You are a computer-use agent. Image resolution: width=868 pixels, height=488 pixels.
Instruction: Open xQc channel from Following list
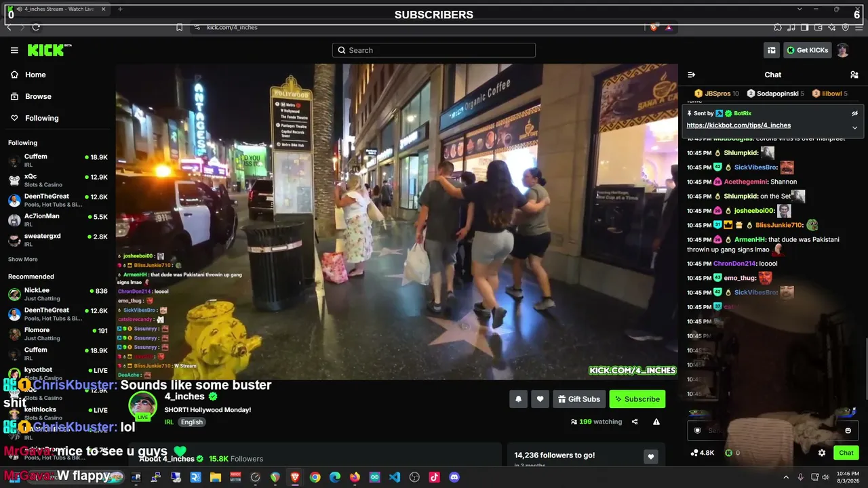pyautogui.click(x=58, y=180)
